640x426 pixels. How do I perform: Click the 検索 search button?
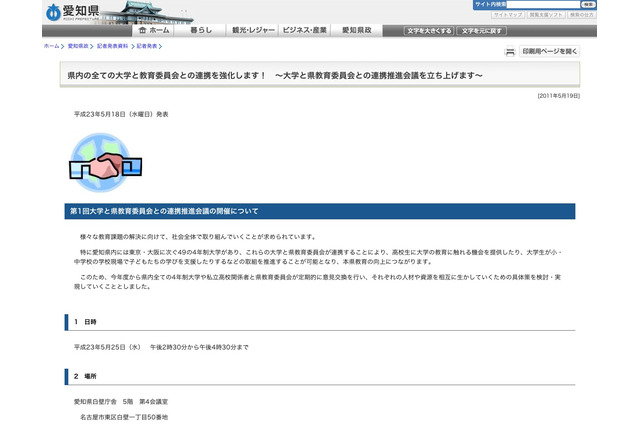[588, 4]
